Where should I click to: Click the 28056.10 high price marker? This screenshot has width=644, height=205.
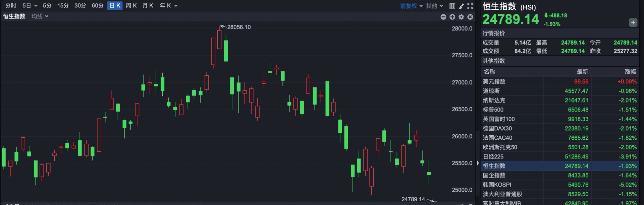pos(238,27)
